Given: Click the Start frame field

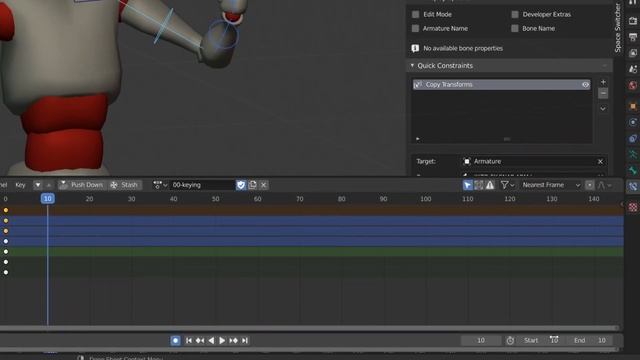Looking at the screenshot, I should pos(542,340).
